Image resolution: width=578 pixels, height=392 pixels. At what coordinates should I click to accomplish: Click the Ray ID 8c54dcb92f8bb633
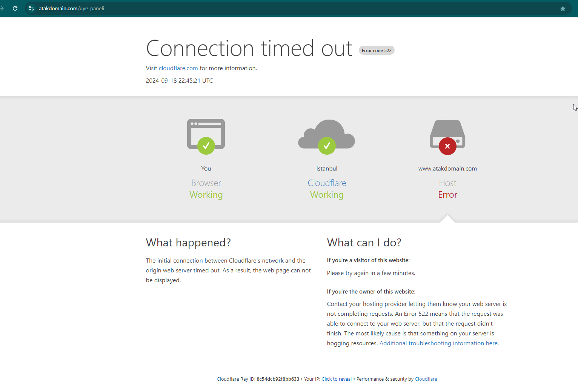[278, 379]
